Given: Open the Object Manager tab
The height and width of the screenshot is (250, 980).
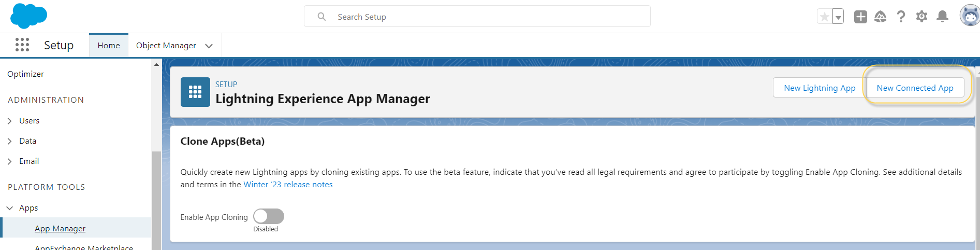Looking at the screenshot, I should 166,46.
